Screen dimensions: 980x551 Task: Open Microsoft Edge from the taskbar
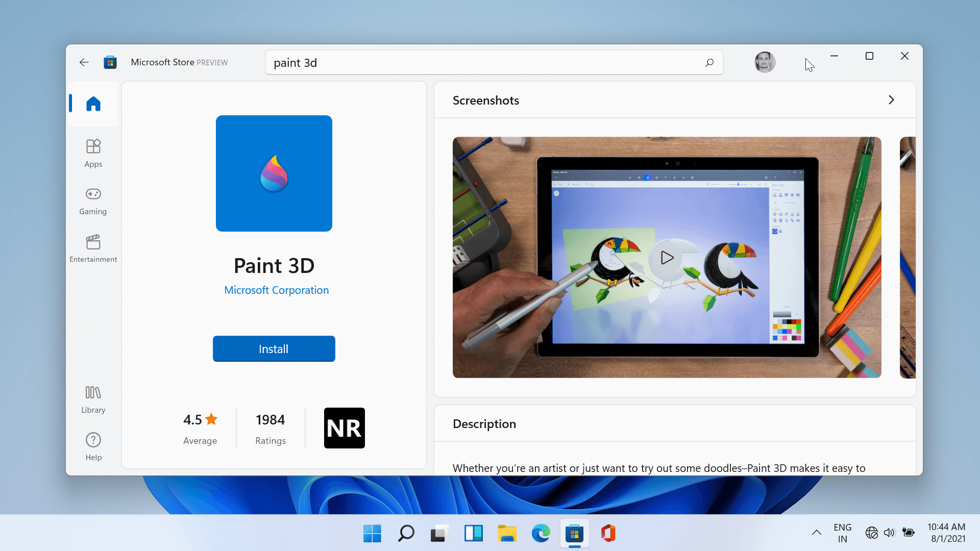coord(540,533)
